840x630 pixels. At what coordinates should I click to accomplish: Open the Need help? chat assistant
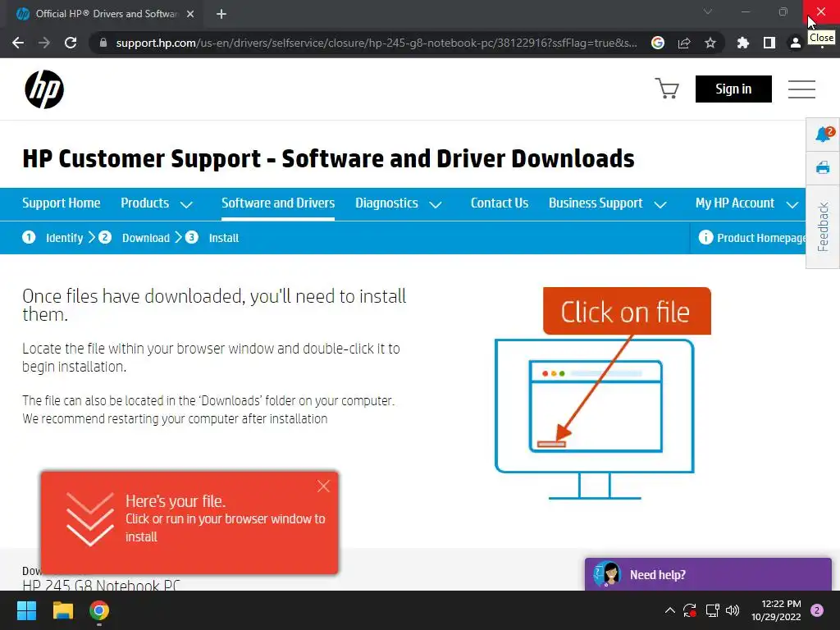(708, 574)
